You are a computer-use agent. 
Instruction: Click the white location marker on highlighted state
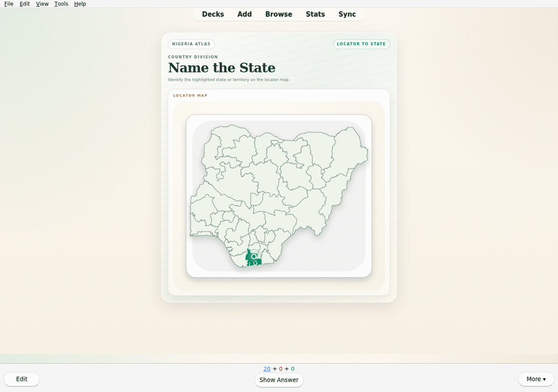pyautogui.click(x=254, y=257)
